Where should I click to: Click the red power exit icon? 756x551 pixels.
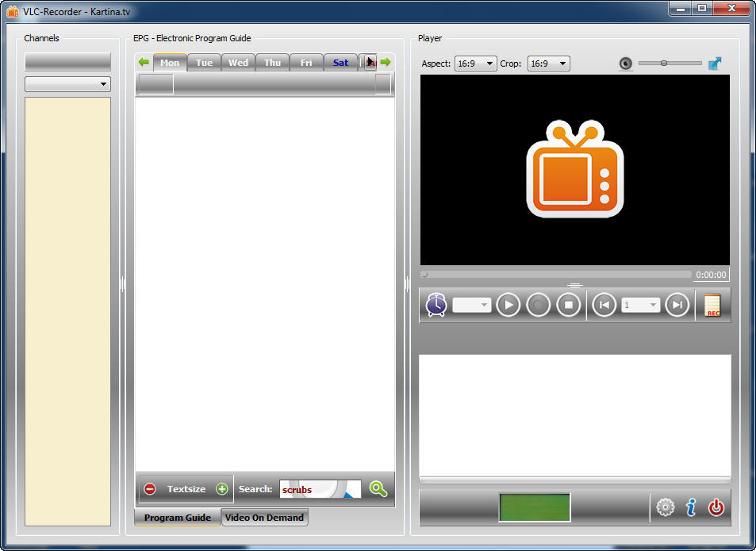point(716,507)
